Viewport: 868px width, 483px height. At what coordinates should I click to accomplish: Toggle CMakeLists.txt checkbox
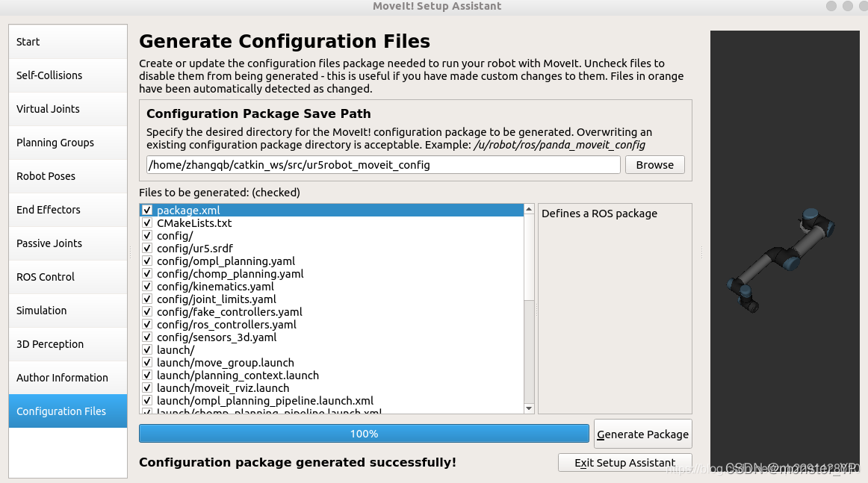(x=147, y=223)
